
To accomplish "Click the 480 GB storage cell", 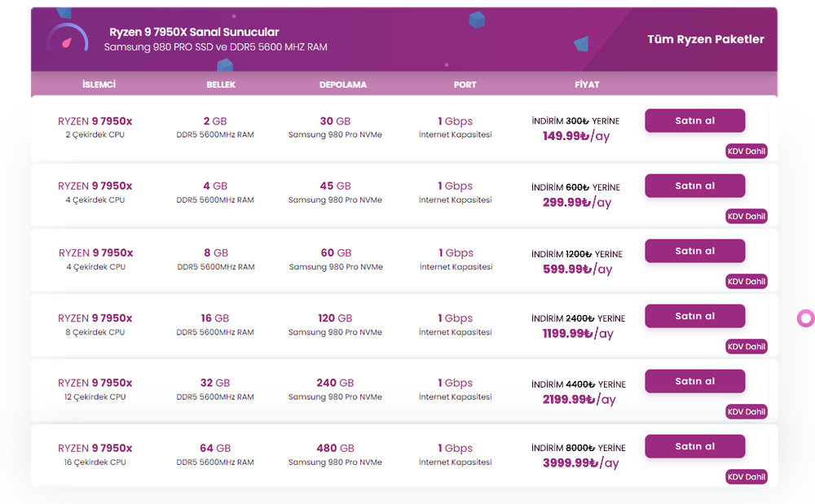I will (335, 448).
